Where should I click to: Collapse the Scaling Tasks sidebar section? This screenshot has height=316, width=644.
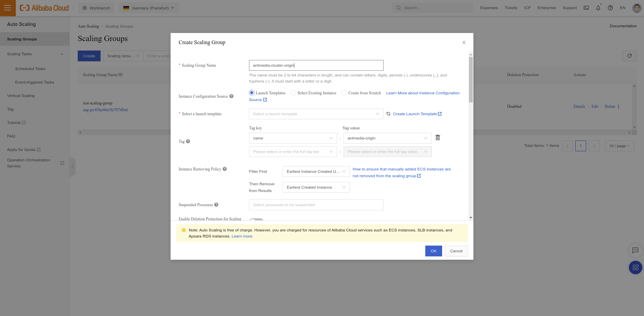tap(62, 54)
